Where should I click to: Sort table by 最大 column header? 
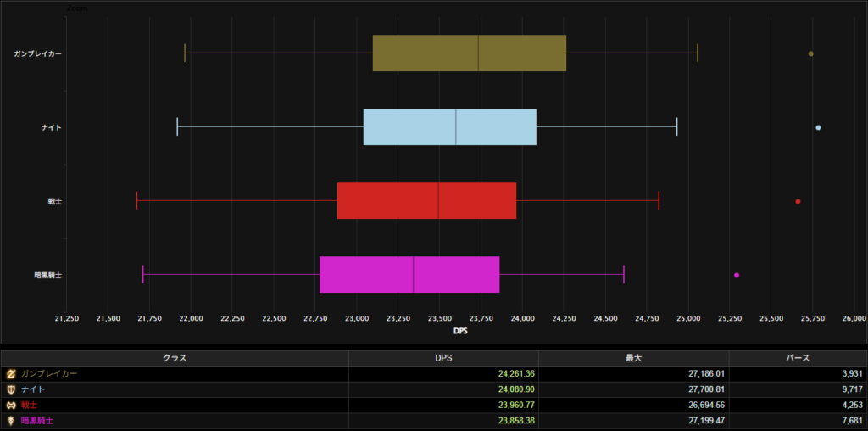click(633, 358)
